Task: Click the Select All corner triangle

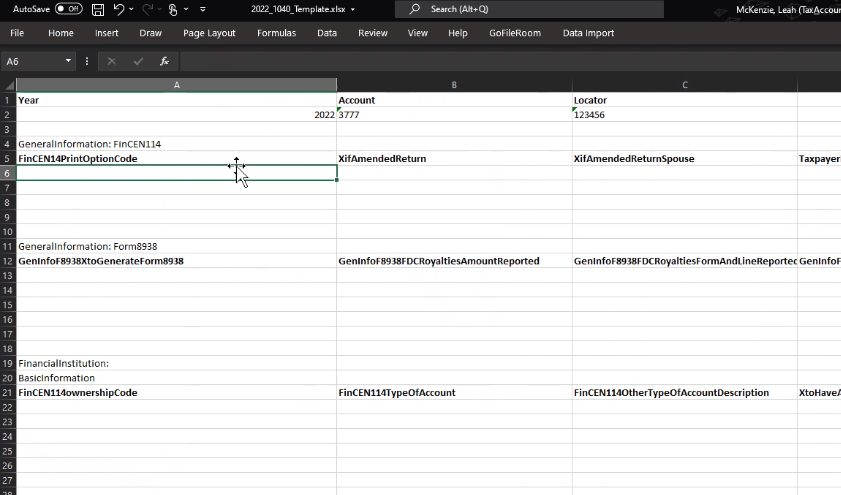Action: (9, 85)
